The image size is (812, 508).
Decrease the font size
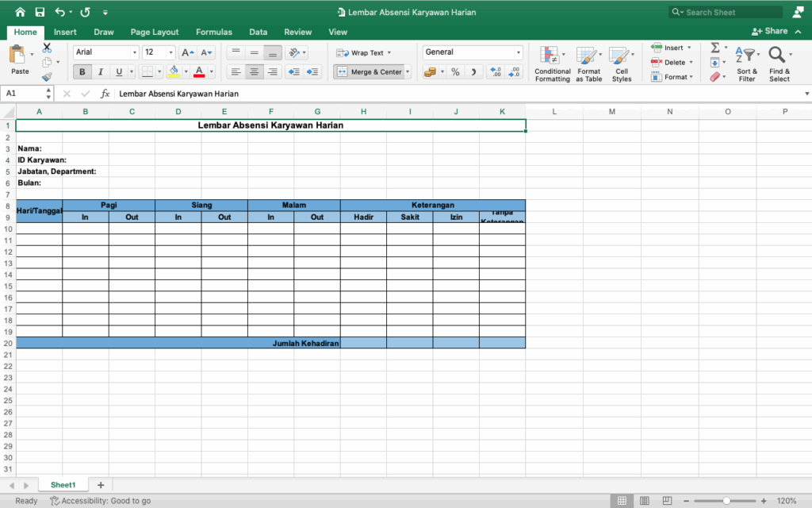(206, 52)
